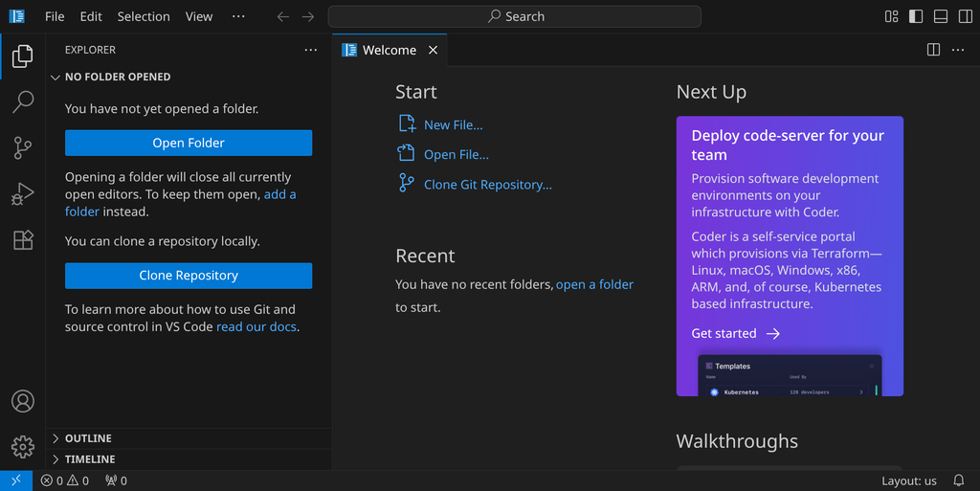The height and width of the screenshot is (491, 980).
Task: Open the Run and Debug view
Action: (x=23, y=194)
